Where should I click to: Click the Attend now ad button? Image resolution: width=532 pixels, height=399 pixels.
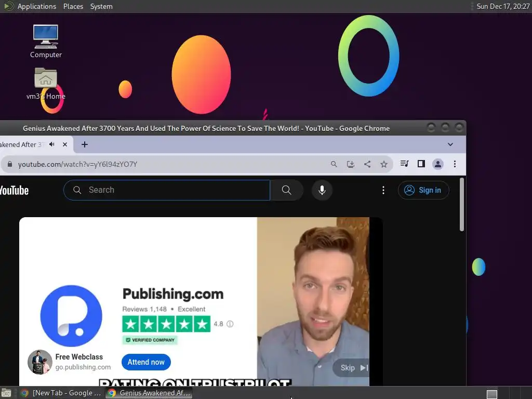[146, 362]
